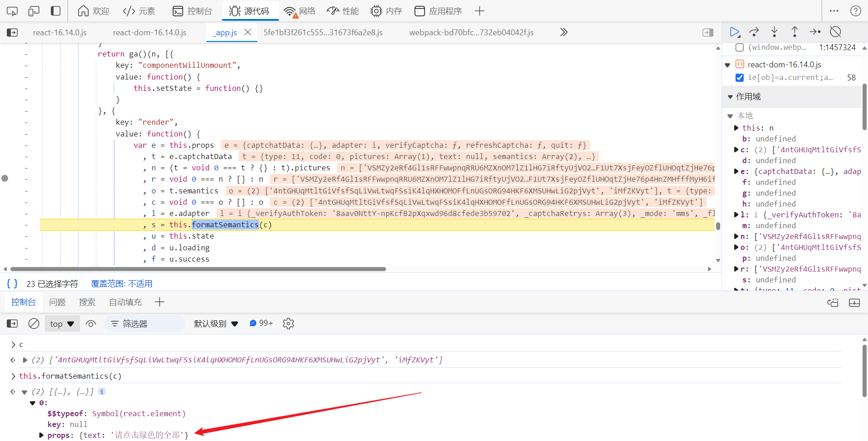The width and height of the screenshot is (868, 441).
Task: Focus the 筛选器 filter input
Action: (145, 324)
